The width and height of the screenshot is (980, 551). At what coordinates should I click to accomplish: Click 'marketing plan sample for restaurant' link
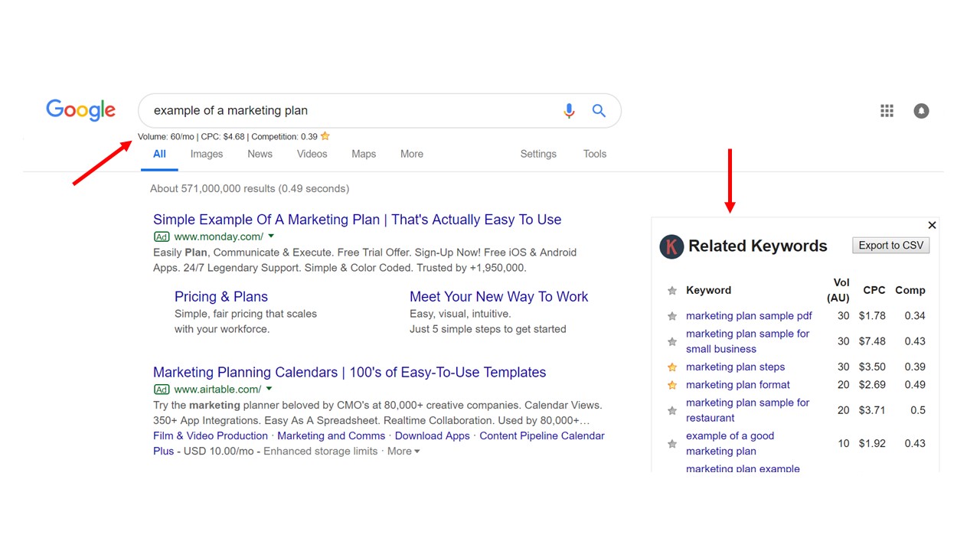747,410
